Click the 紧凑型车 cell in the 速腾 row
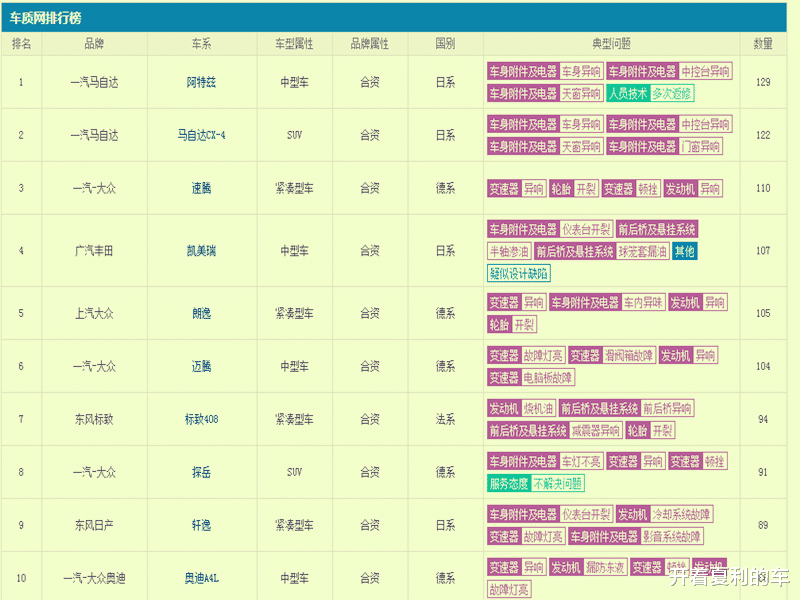 point(294,188)
